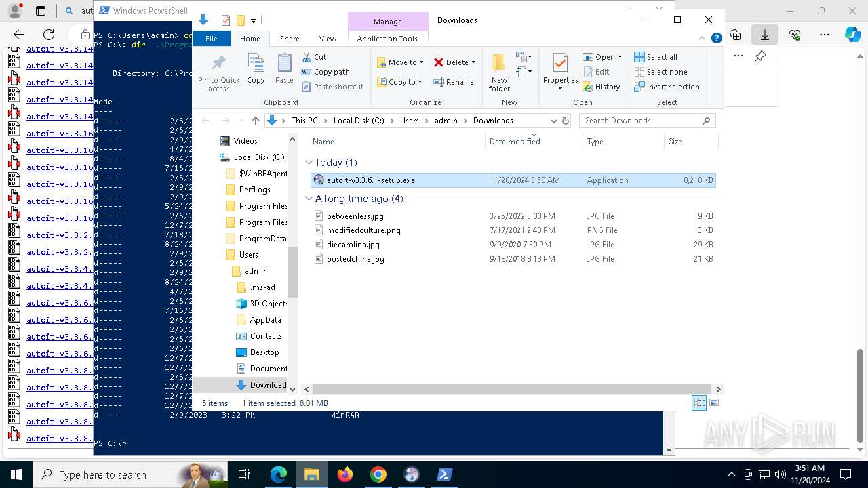Click 'Local Disk (C:)' breadcrumb

click(359, 121)
